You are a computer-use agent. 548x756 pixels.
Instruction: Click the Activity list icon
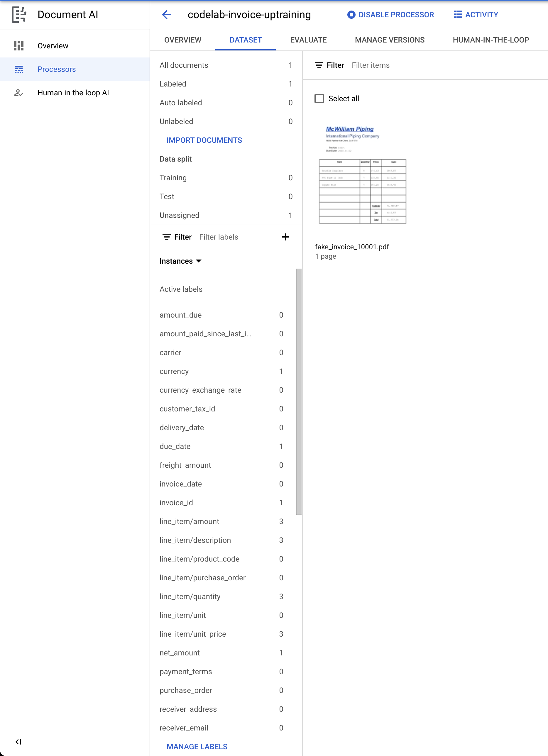(458, 15)
